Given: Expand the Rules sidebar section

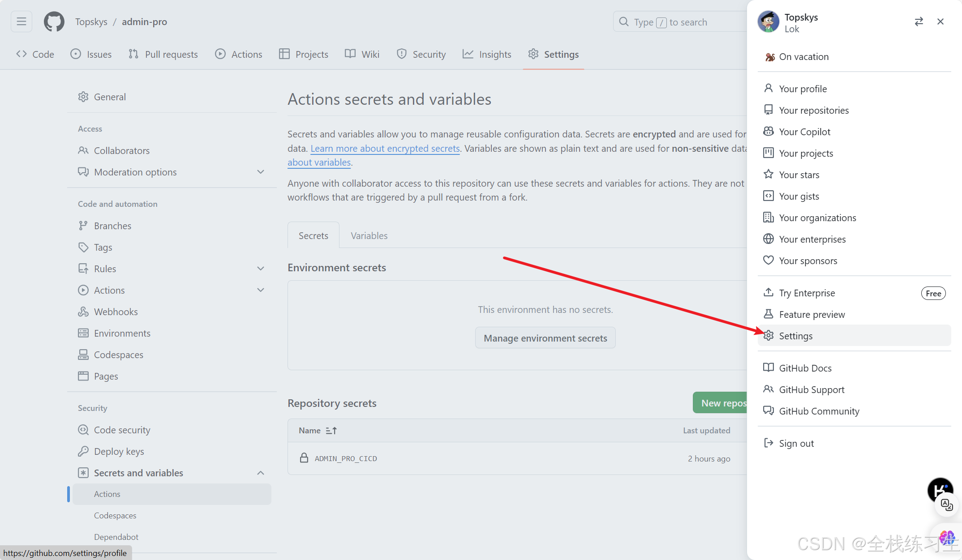Looking at the screenshot, I should pos(261,269).
